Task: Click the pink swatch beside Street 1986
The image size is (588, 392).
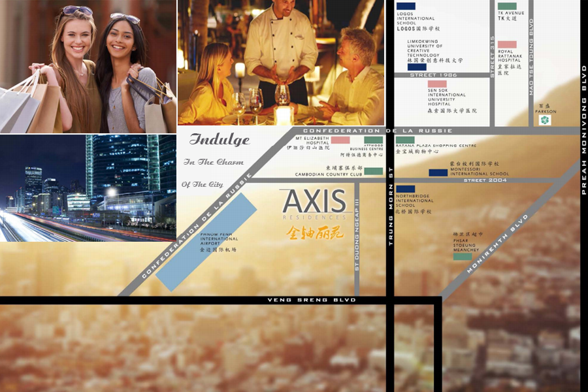Action: pyautogui.click(x=438, y=83)
